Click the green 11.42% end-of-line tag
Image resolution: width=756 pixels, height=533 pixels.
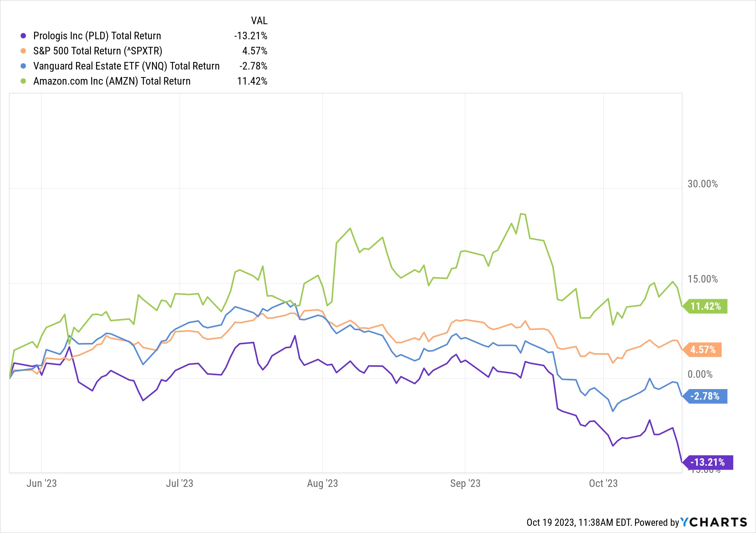705,306
